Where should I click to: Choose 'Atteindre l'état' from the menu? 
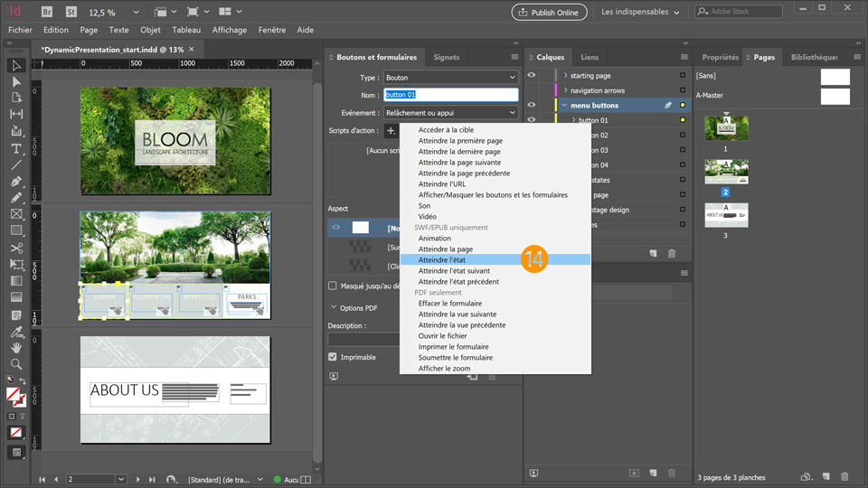(442, 259)
